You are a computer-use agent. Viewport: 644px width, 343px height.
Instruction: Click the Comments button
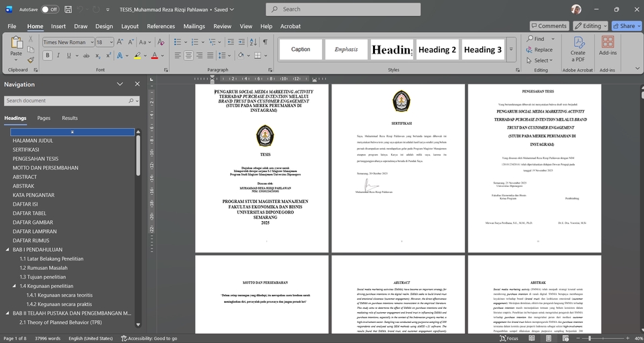[549, 26]
